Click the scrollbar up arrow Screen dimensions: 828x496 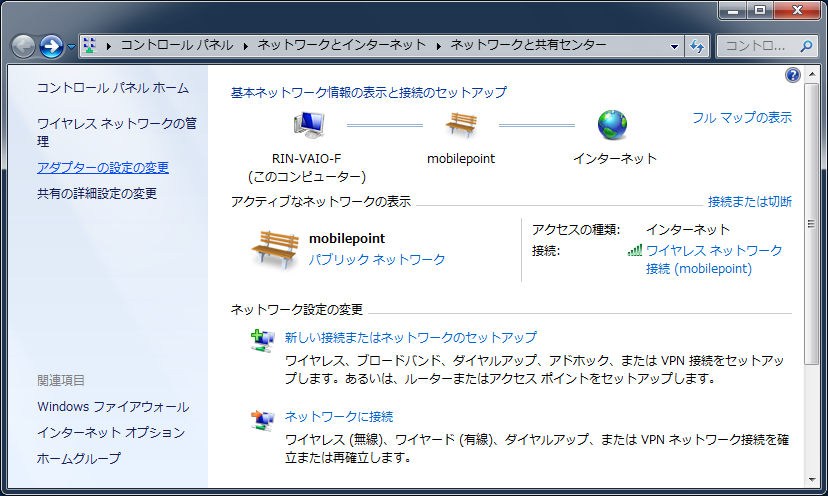click(811, 74)
